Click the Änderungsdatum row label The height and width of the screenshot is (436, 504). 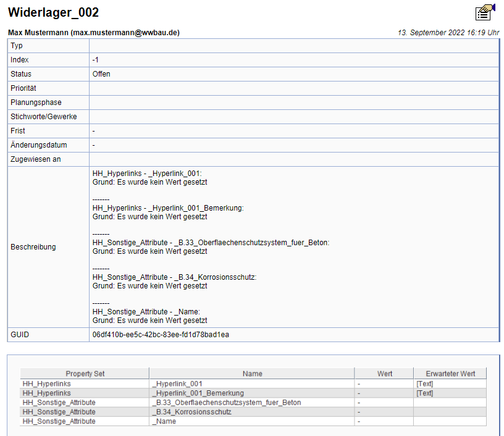click(x=39, y=145)
